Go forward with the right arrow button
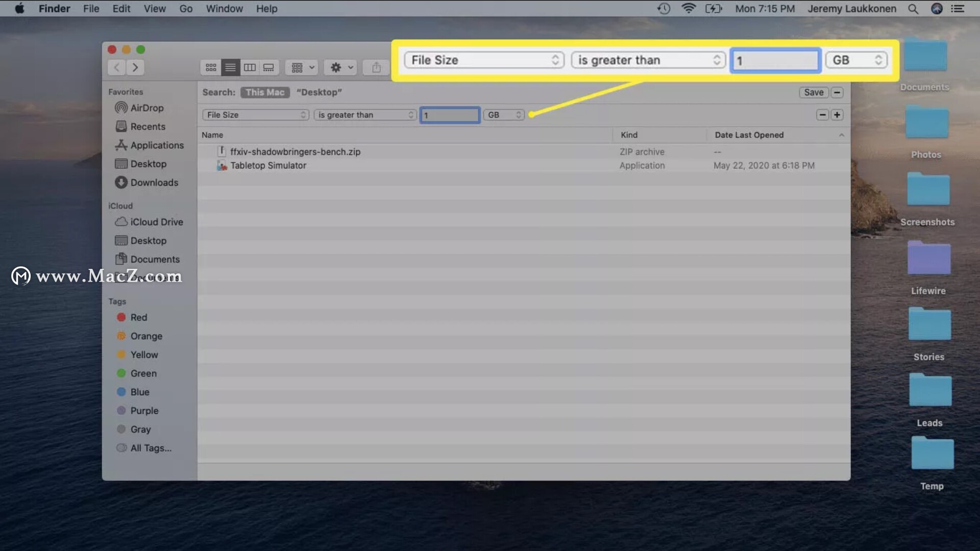The width and height of the screenshot is (980, 551). tap(135, 67)
